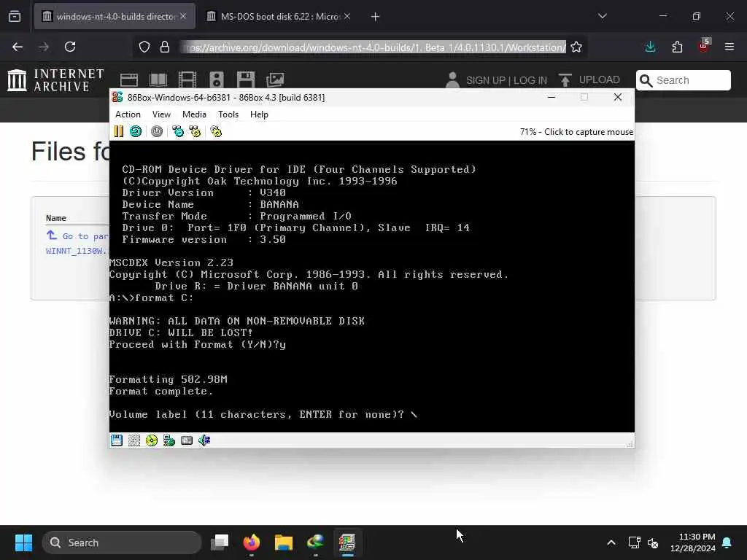
Task: Go back to the previous page
Action: pyautogui.click(x=18, y=47)
